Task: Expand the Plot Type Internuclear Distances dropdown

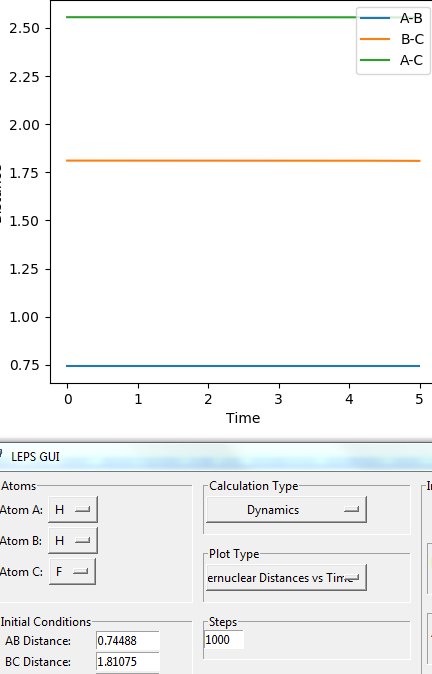Action: tap(286, 578)
